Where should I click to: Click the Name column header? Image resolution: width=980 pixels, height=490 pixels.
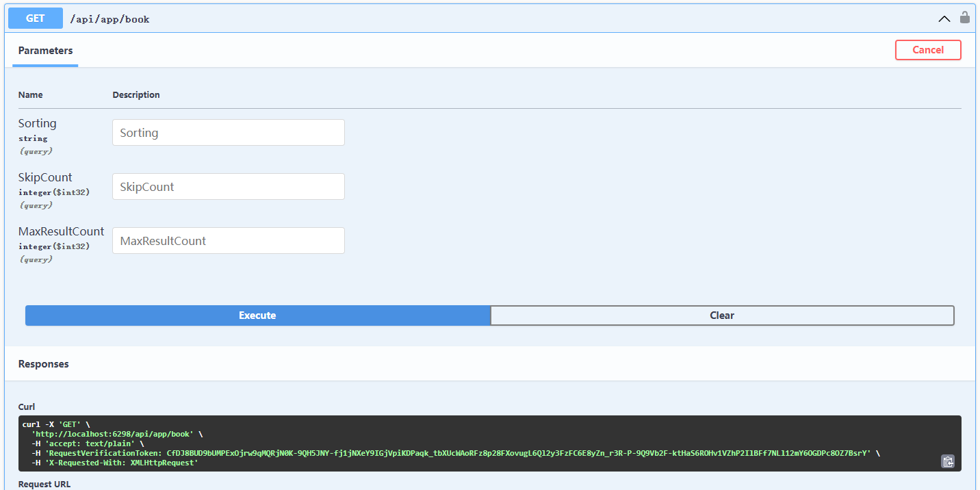pos(30,95)
